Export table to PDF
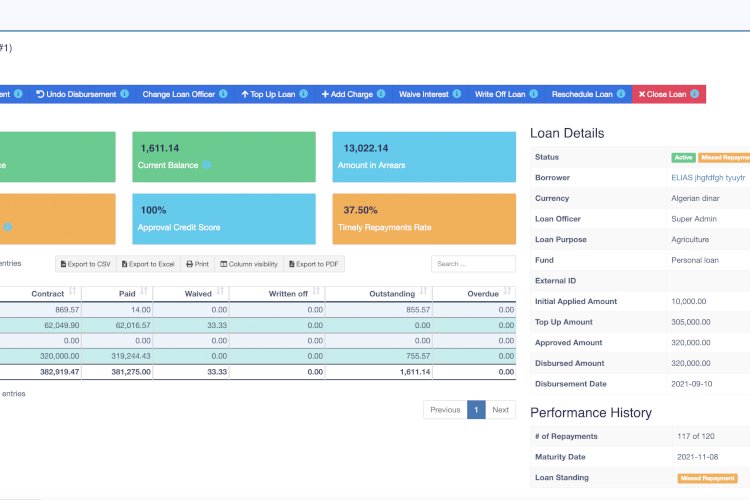The width and height of the screenshot is (750, 500). 314,264
